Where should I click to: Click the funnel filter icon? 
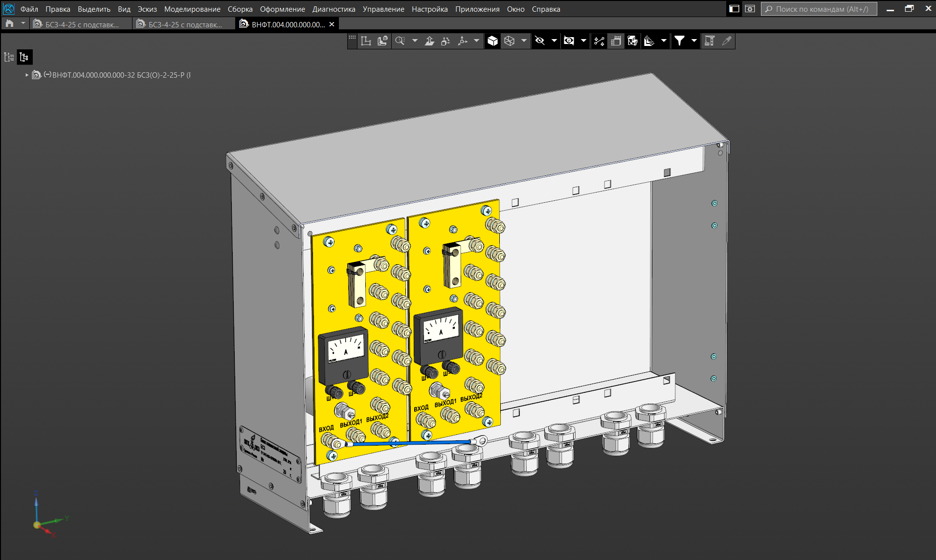(x=679, y=41)
